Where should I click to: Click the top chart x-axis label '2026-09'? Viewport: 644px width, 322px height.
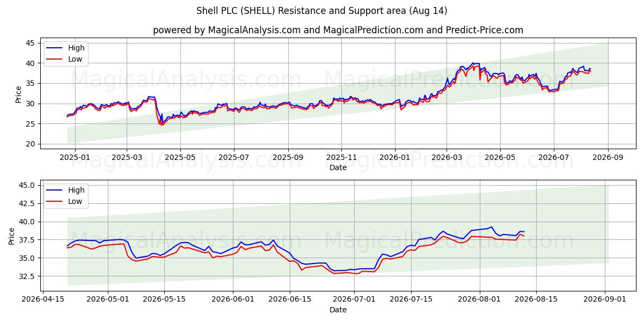[x=608, y=157]
